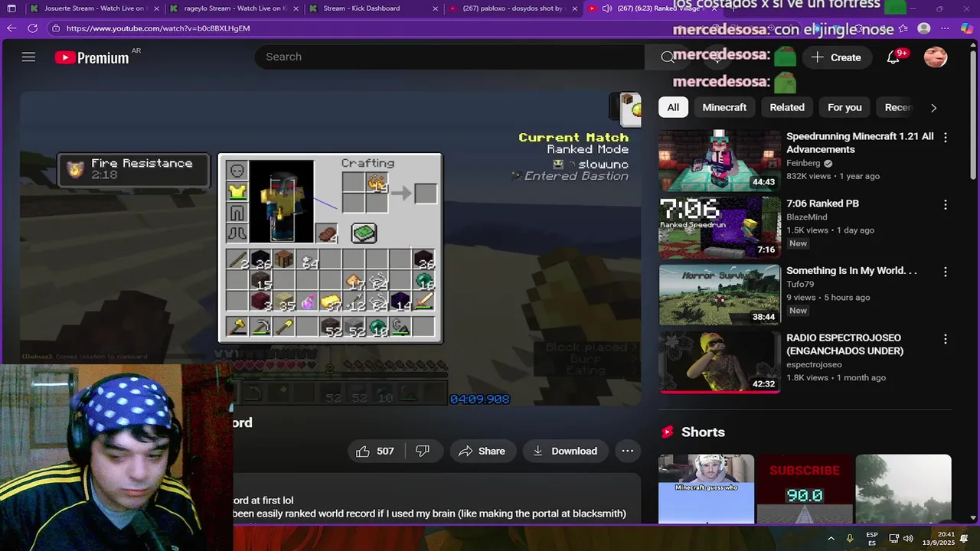Open YouTube notifications bell
Image resolution: width=980 pixels, height=551 pixels.
click(893, 57)
